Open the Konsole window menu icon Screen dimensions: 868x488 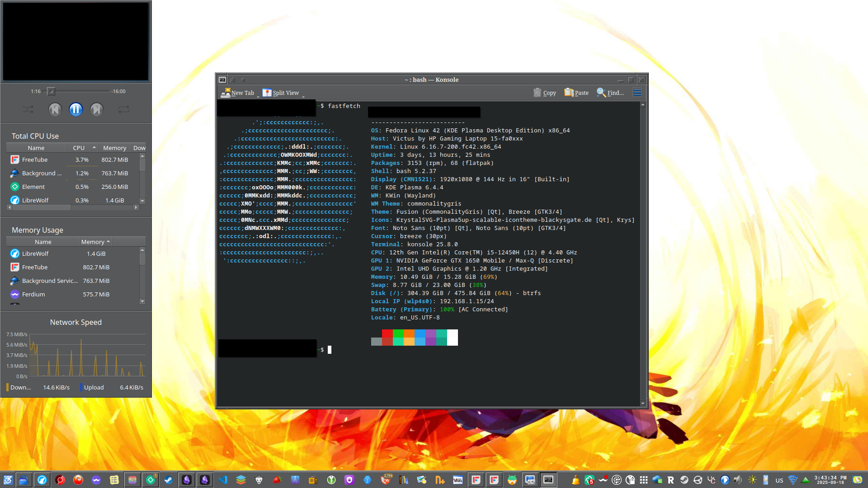[222, 80]
